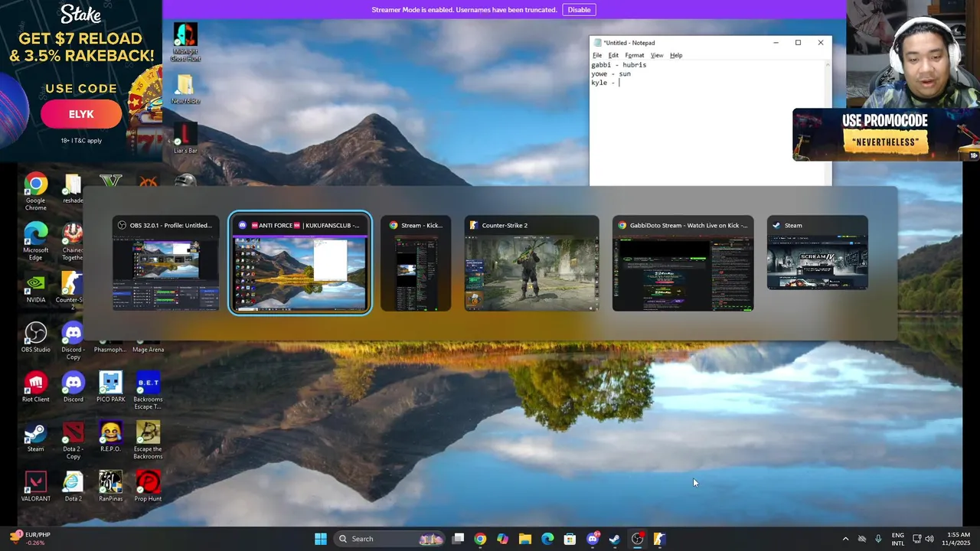Launch Liar's Bar desktop icon
The width and height of the screenshot is (980, 551).
[185, 139]
